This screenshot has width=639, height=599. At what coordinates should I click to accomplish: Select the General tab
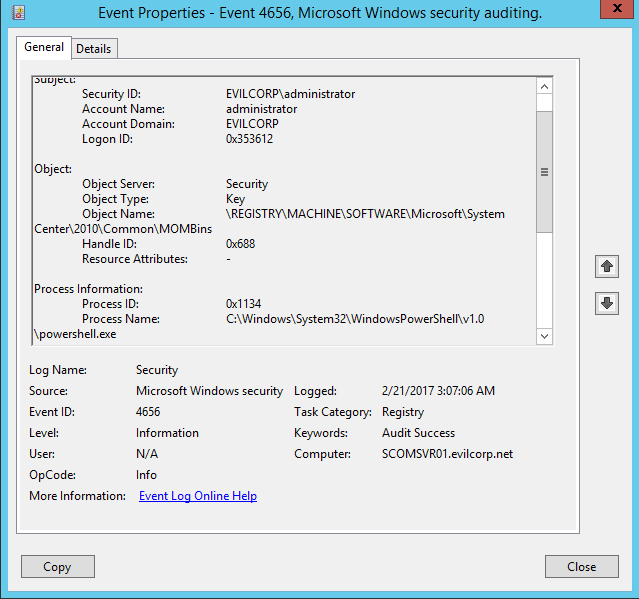[x=44, y=47]
